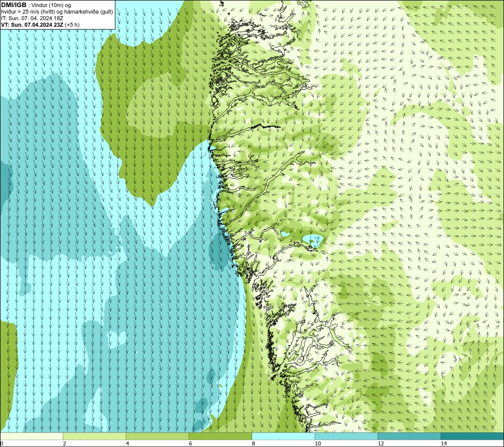Click the legend scale label '12'
This screenshot has height=447, width=504.
click(381, 443)
